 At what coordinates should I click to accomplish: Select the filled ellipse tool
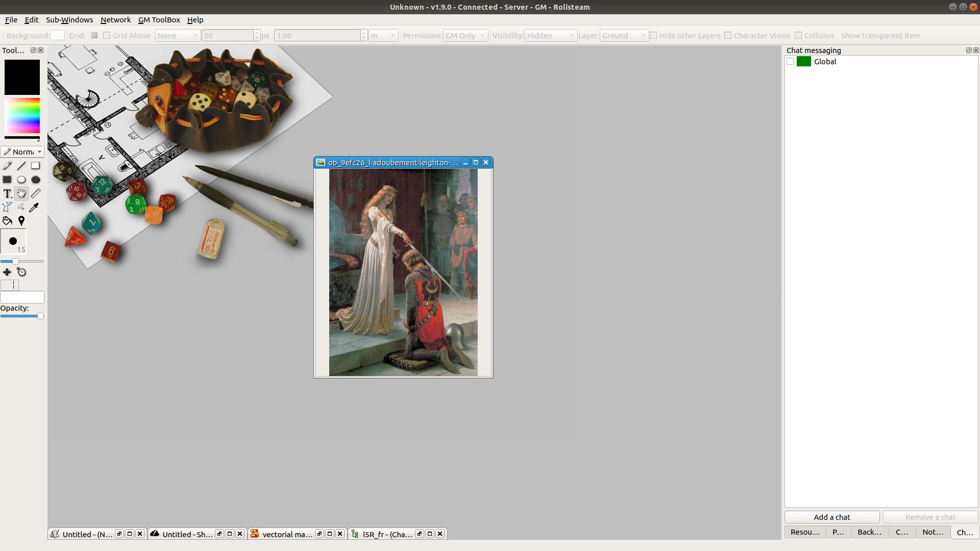click(x=35, y=180)
